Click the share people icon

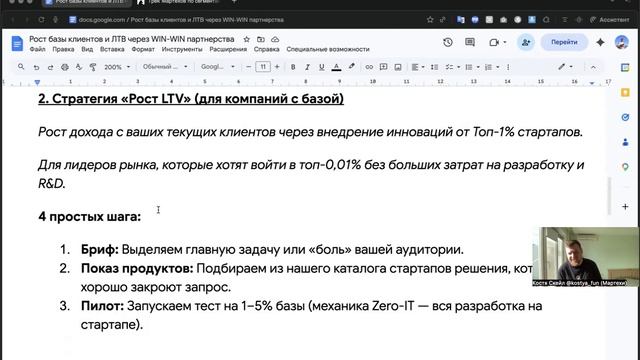coord(526,42)
